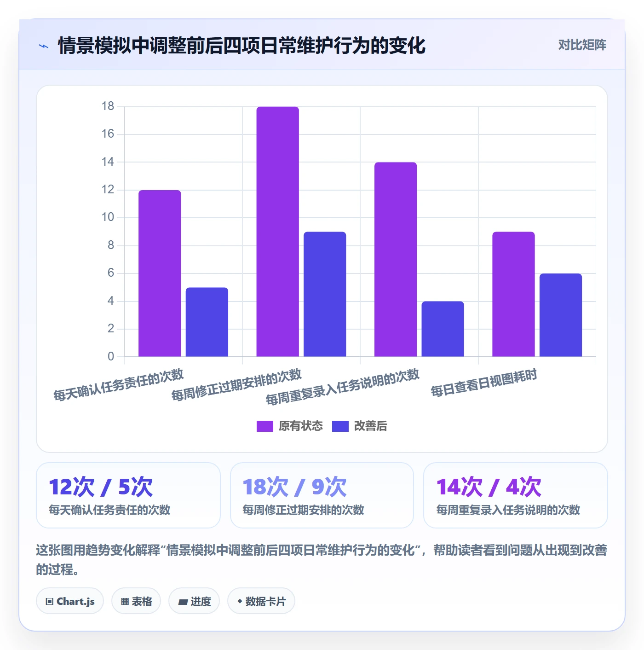Click the purple bar for 每周重复录入任务说明的次数
644x650 pixels.
[396, 260]
